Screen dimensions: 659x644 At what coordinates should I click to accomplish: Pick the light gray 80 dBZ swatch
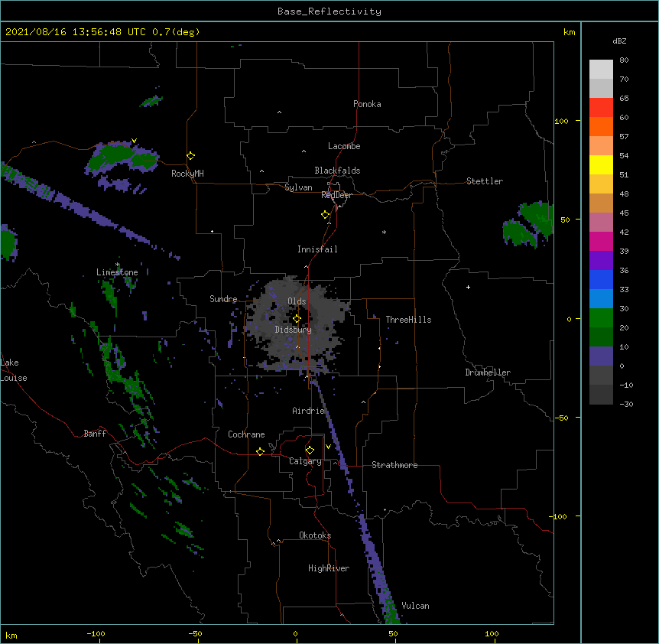coord(601,70)
